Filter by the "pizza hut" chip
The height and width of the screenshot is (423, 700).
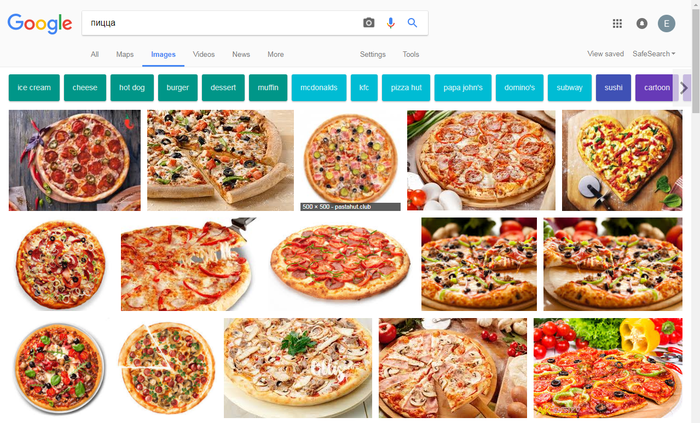(x=406, y=88)
